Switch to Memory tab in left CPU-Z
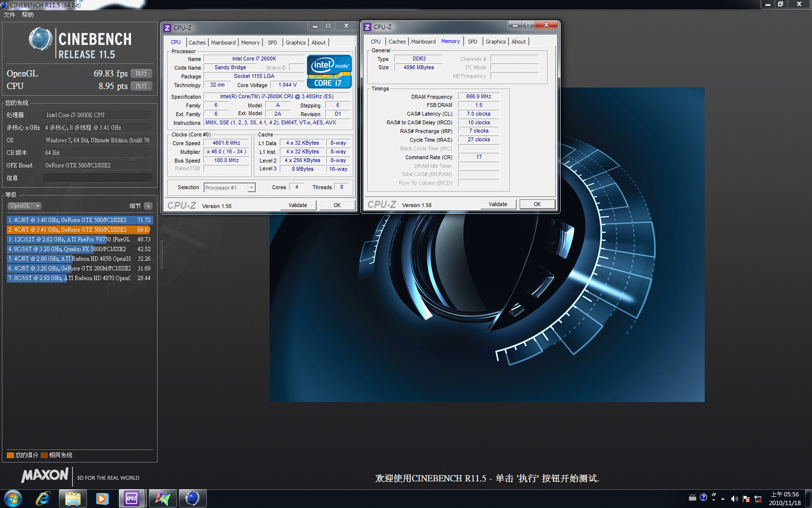The height and width of the screenshot is (508, 812). point(250,43)
